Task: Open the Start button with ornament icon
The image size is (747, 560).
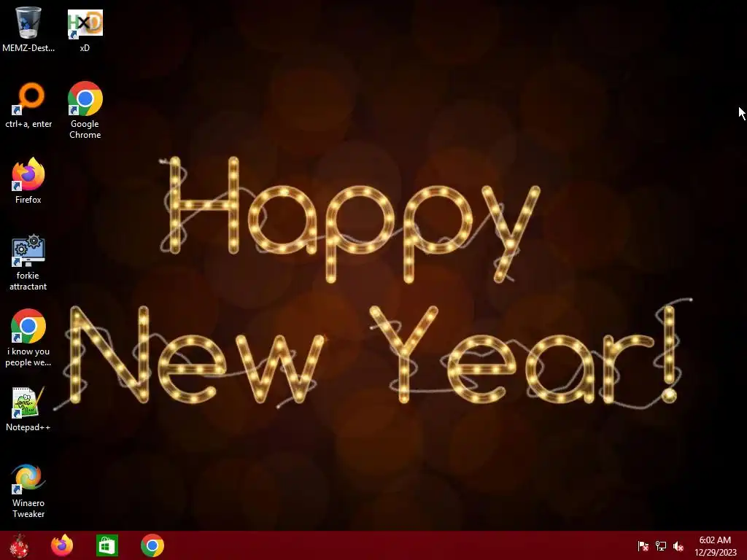Action: [19, 545]
